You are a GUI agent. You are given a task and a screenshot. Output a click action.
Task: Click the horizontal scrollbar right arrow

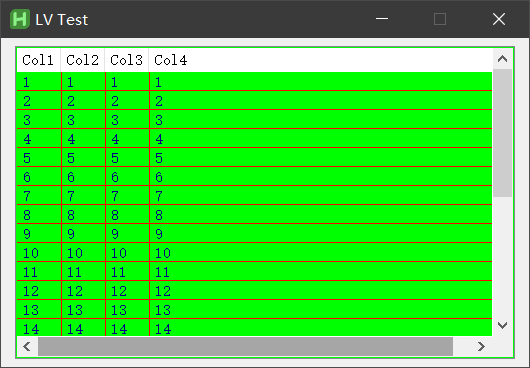[481, 346]
